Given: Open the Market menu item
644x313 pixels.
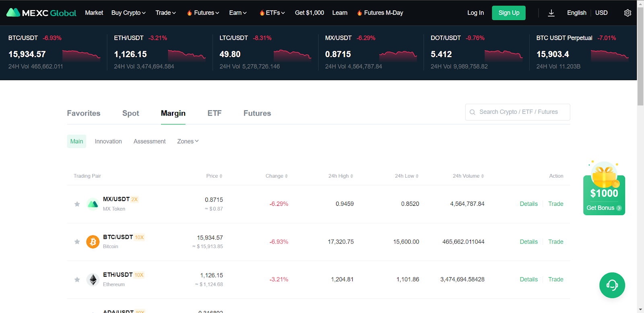Looking at the screenshot, I should (94, 13).
